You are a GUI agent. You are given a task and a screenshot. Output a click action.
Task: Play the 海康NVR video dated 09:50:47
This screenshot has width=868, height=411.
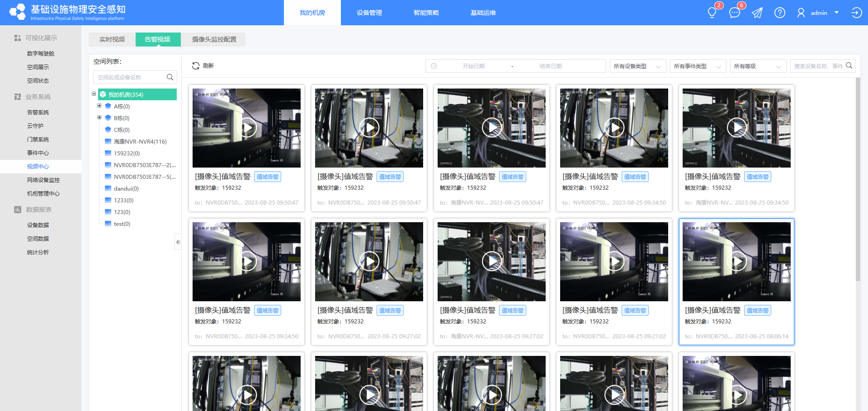tap(492, 127)
